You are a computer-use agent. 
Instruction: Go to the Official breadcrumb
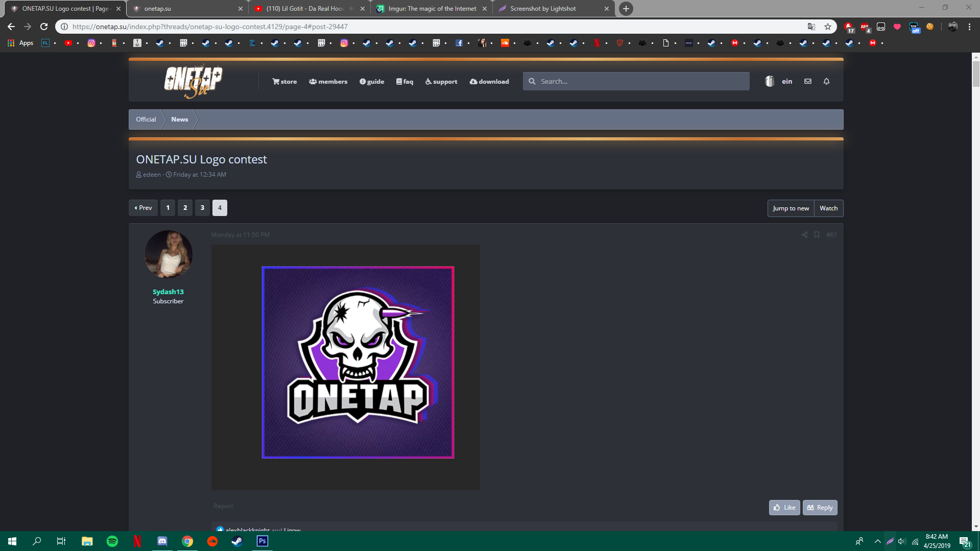pos(146,119)
